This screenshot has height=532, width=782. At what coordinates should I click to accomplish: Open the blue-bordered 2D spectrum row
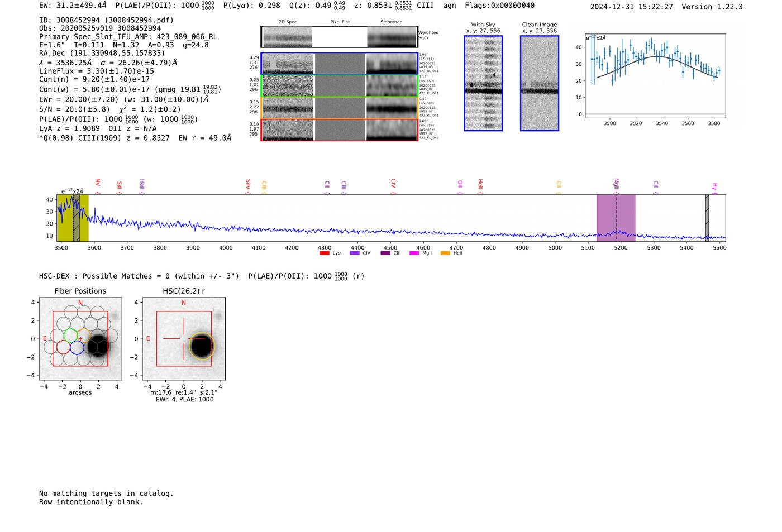340,64
